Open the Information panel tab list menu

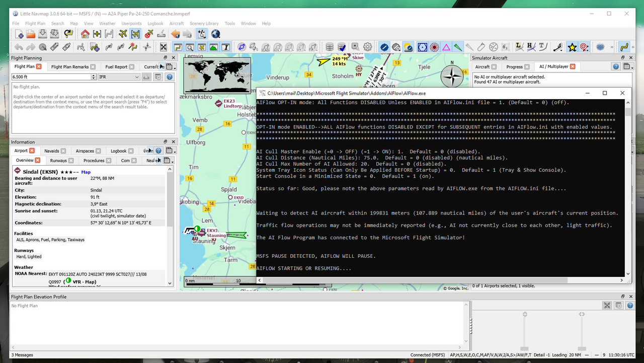[x=171, y=151]
